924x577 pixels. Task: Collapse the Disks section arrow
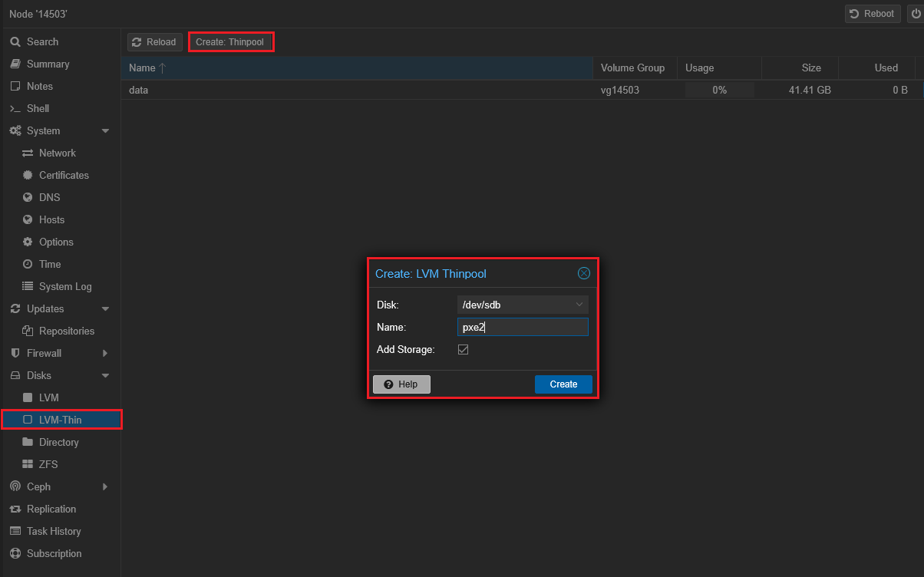click(105, 376)
